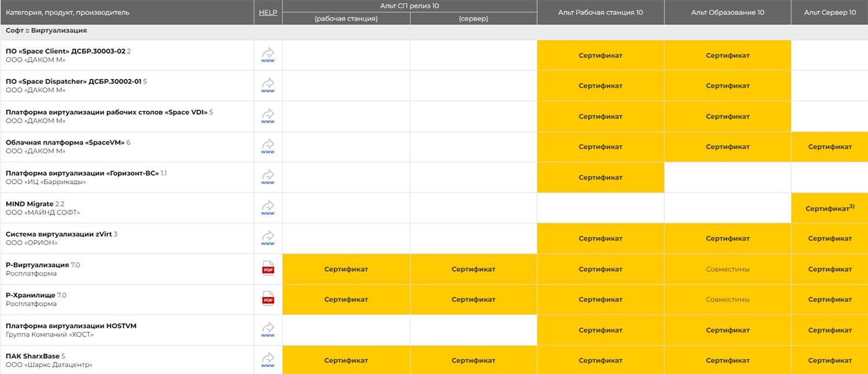
Task: Open the www icon for HOSTVM platform
Action: click(x=268, y=330)
